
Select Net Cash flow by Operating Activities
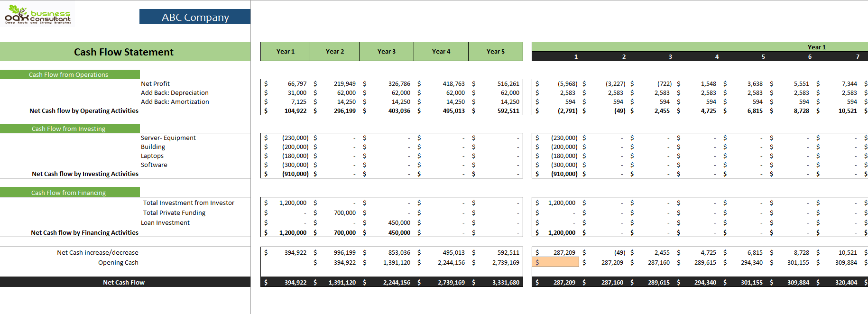(x=84, y=111)
